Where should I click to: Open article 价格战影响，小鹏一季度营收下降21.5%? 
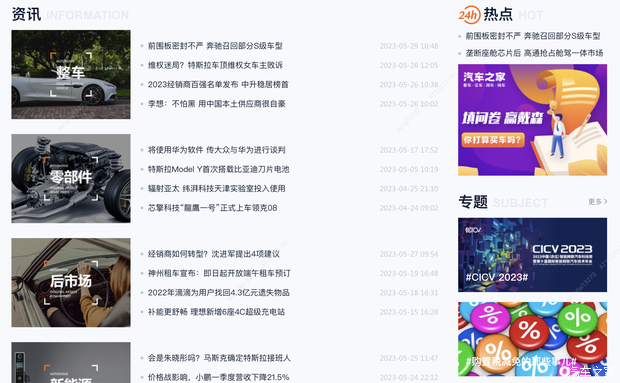coord(219,377)
